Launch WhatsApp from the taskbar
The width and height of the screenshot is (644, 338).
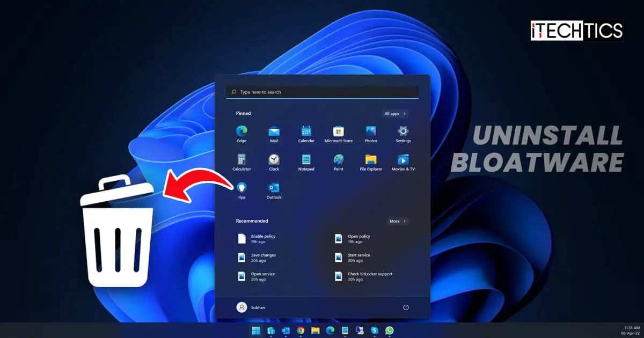click(x=389, y=330)
